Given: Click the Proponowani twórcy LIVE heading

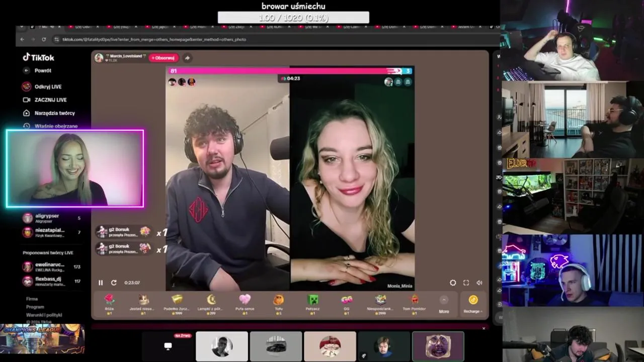Looking at the screenshot, I should [x=48, y=253].
